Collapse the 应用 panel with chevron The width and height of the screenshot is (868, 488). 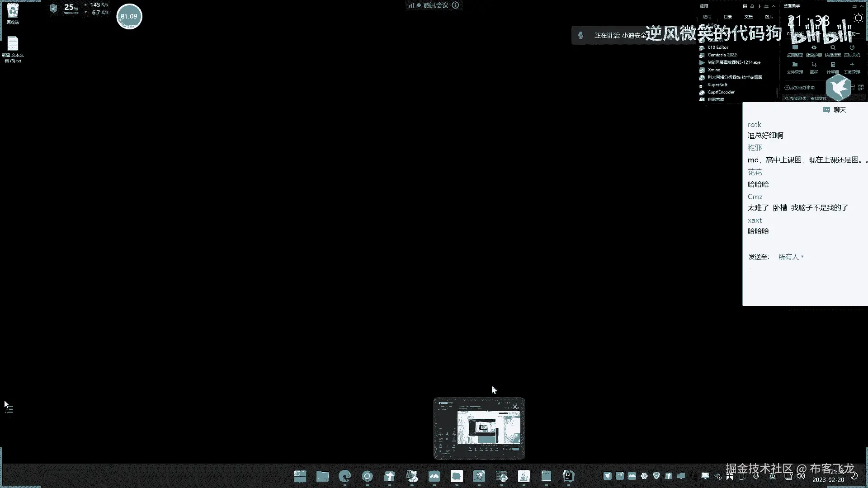point(774,6)
